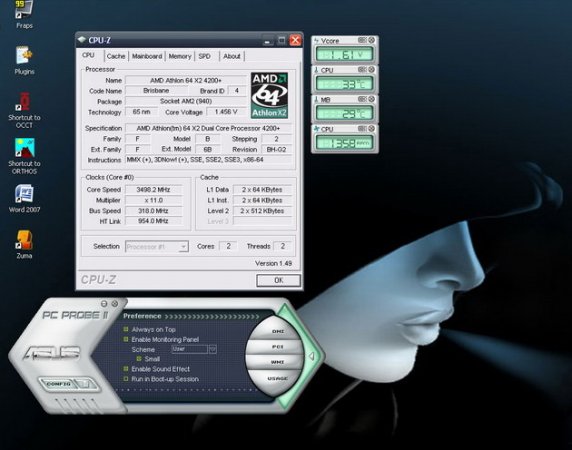Click the Vcore voltage readout display
This screenshot has height=450, width=572.
[344, 55]
